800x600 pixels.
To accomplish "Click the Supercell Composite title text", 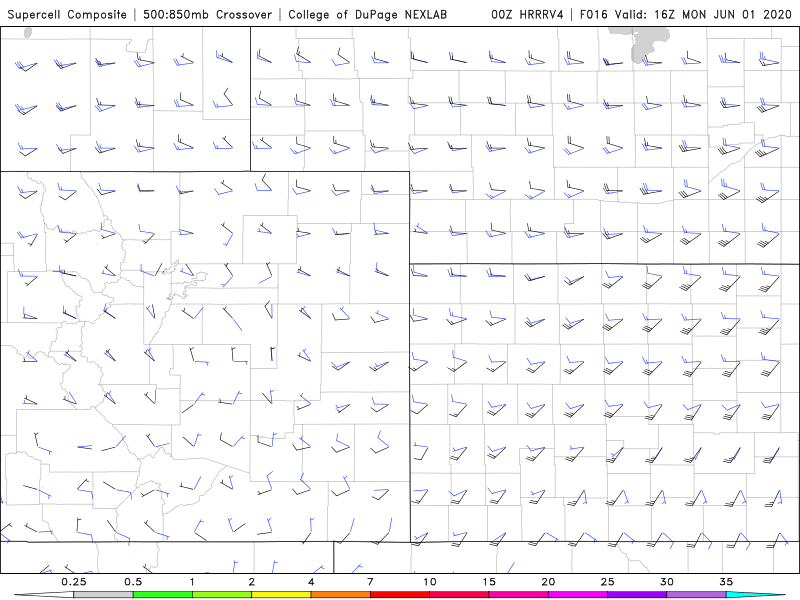I will (67, 15).
